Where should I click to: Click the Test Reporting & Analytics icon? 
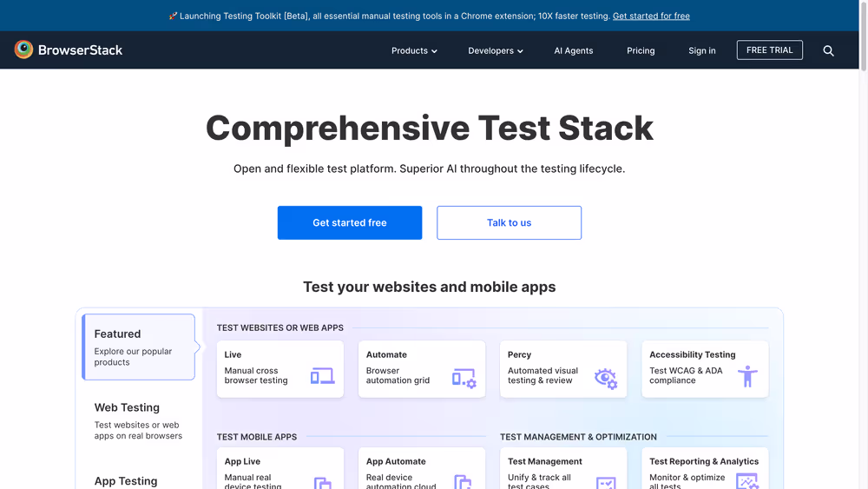pyautogui.click(x=746, y=480)
